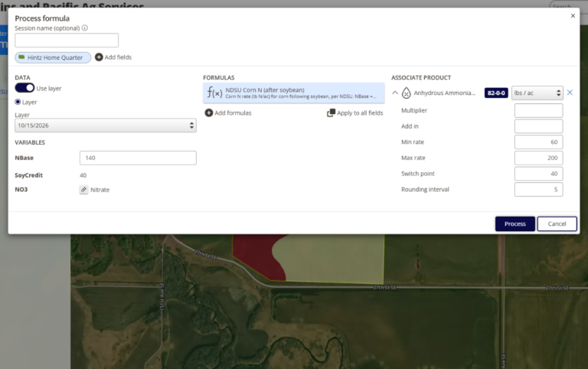Image resolution: width=588 pixels, height=369 pixels.
Task: Select the Hintz Home Quarter field chip
Action: tap(53, 57)
